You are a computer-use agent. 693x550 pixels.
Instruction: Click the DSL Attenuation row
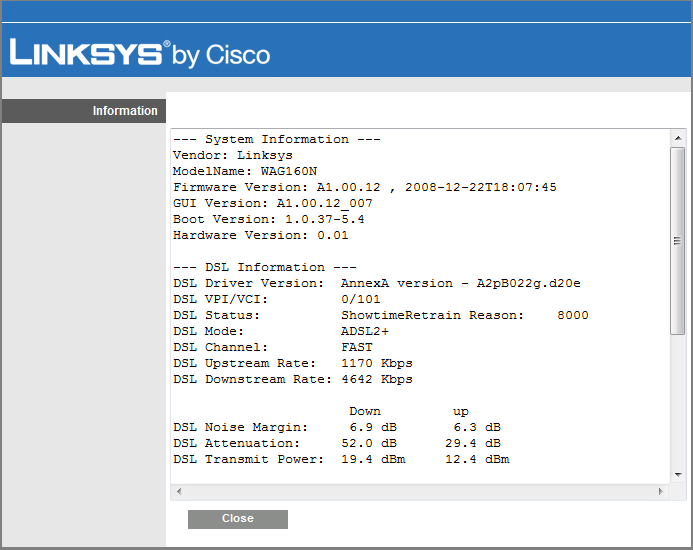coord(337,443)
